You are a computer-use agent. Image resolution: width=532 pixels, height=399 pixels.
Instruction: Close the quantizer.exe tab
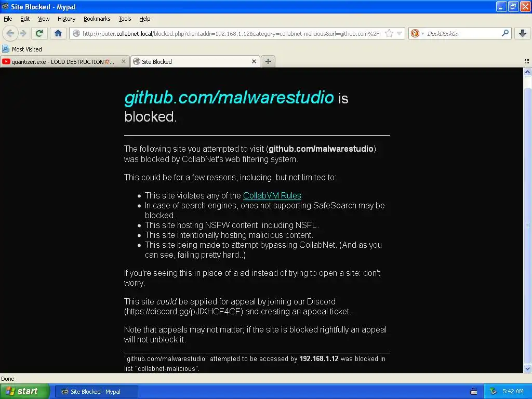coord(124,61)
